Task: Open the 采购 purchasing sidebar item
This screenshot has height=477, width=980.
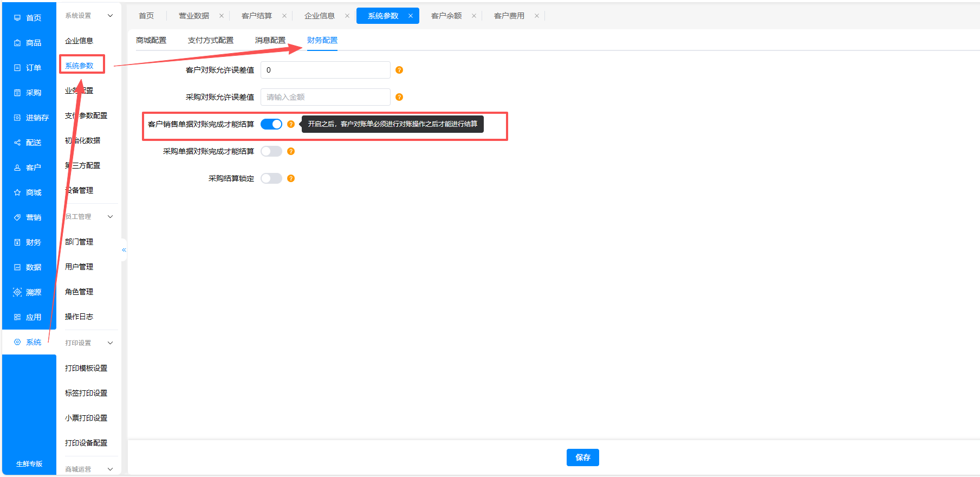Action: [28, 93]
